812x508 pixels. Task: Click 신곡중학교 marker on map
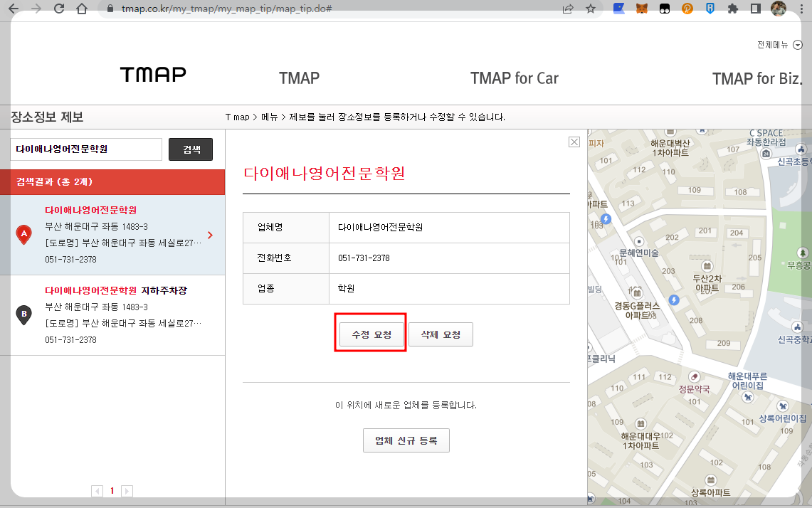(798, 327)
